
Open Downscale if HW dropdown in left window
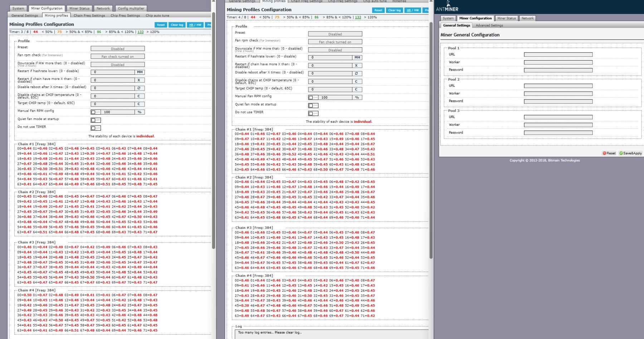(x=118, y=65)
